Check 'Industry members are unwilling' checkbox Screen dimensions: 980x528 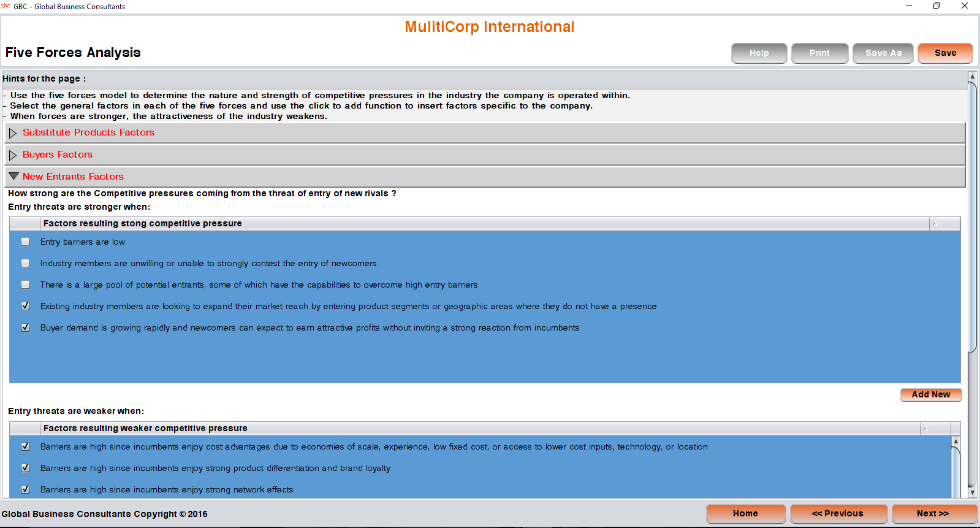25,263
